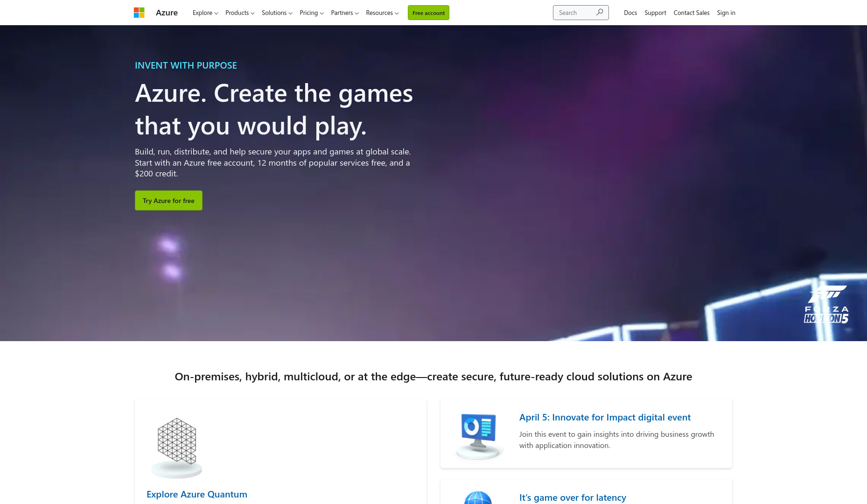This screenshot has height=504, width=867.
Task: Open April 5 Innovate for Impact event link
Action: point(605,417)
